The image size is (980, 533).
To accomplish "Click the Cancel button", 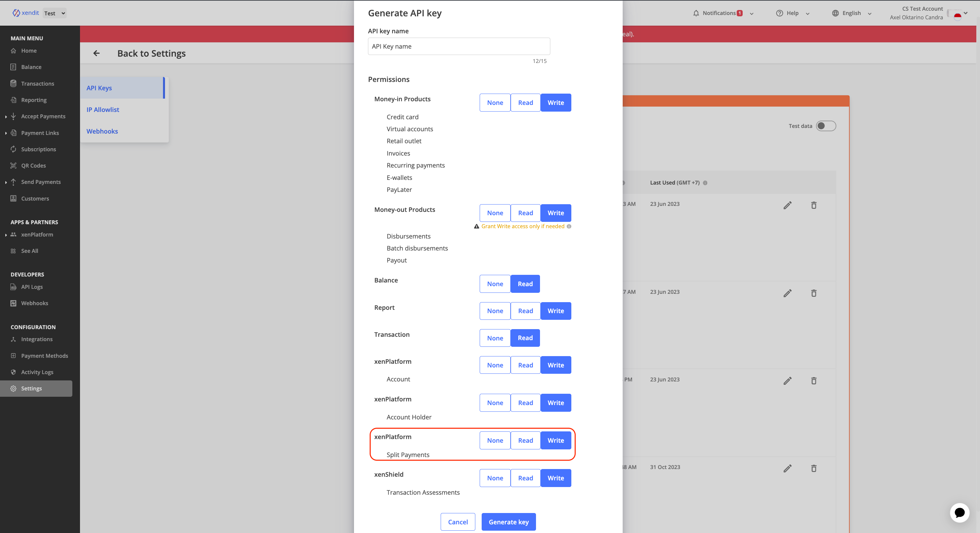I will click(458, 522).
